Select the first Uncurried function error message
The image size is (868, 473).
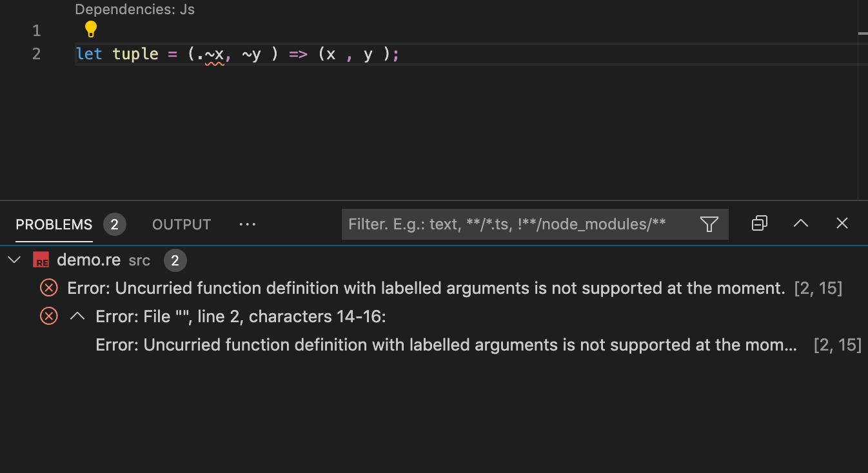coord(426,288)
